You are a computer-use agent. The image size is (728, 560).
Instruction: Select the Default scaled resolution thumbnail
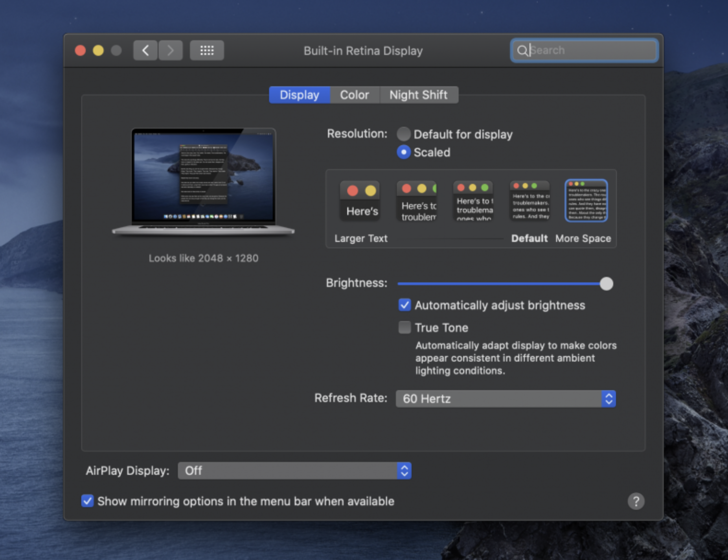(x=530, y=201)
